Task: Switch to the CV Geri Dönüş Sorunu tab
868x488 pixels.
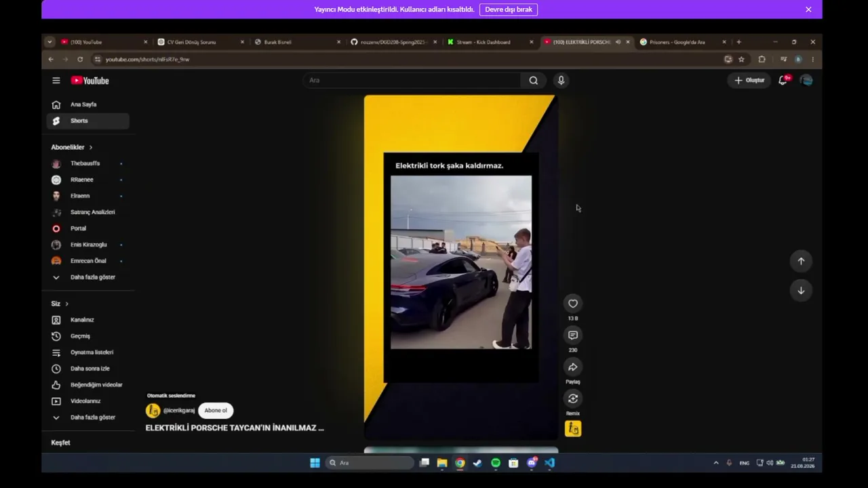Action: 201,42
